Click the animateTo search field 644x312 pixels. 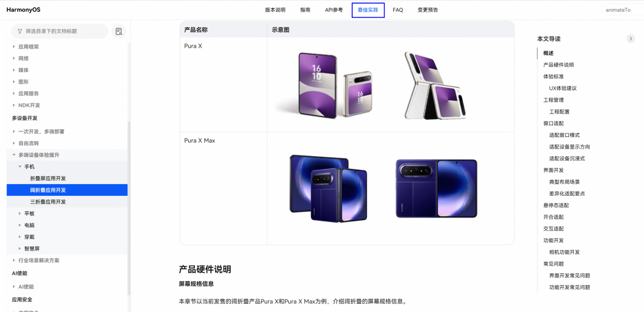coord(622,10)
